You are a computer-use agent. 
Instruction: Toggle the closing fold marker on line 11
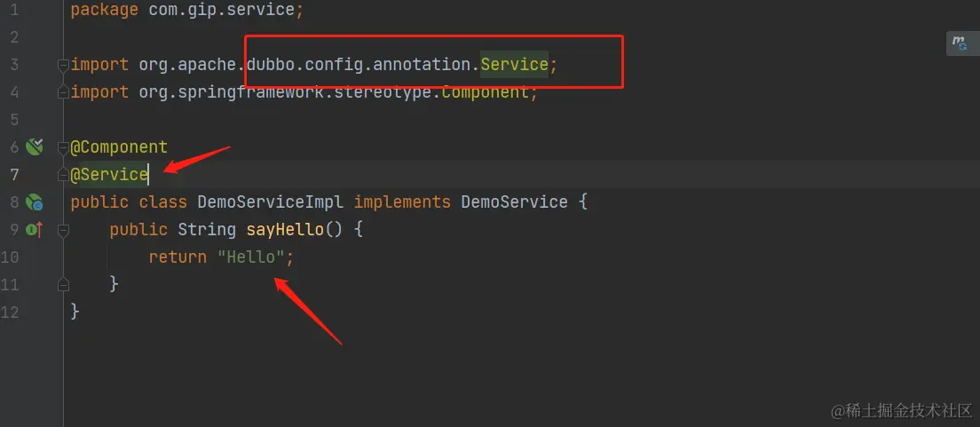[62, 285]
